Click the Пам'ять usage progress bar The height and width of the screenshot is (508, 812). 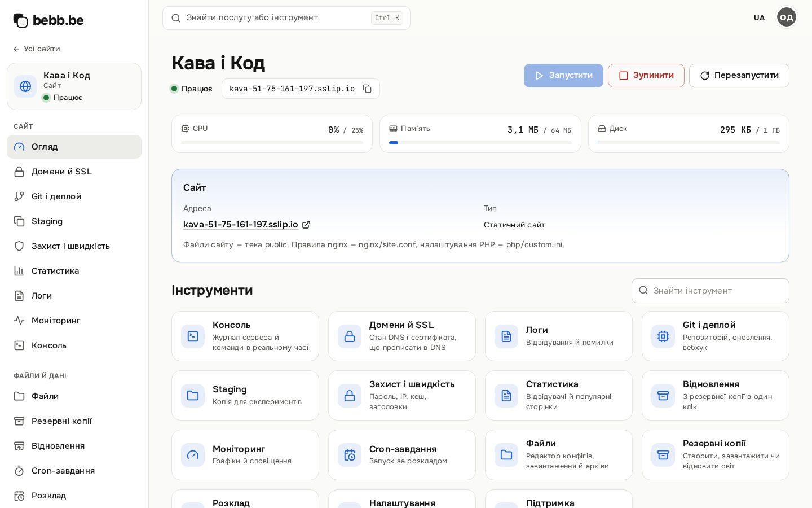click(480, 143)
